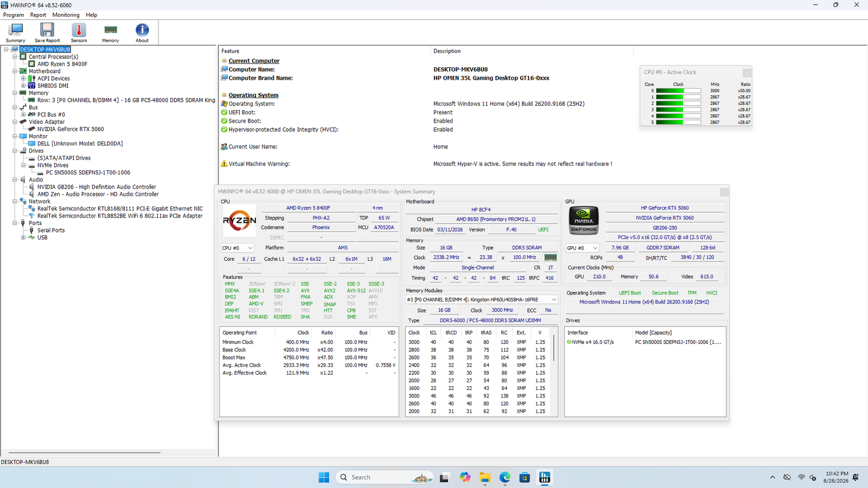Click the Core 0 clock progress bar

coord(678,91)
